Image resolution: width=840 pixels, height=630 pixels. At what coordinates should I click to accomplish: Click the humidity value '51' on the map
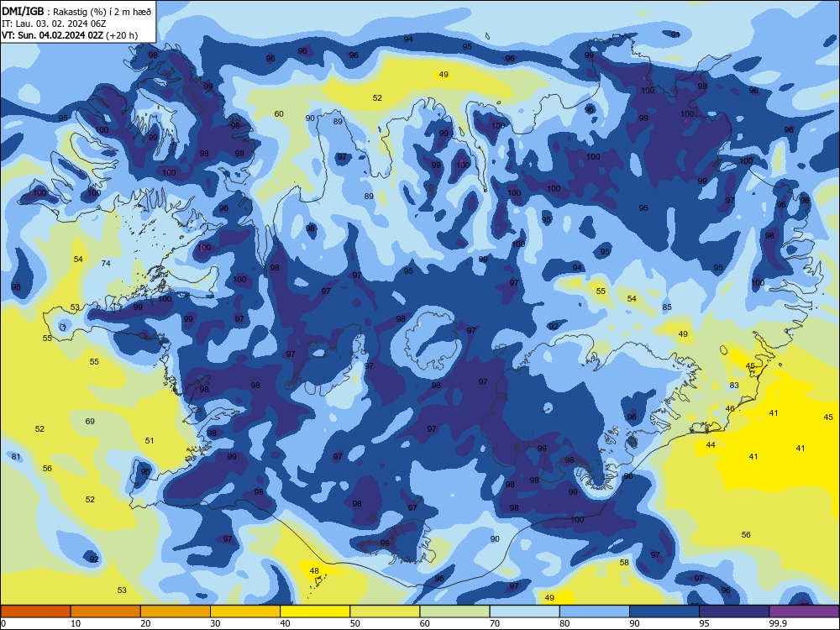[150, 440]
